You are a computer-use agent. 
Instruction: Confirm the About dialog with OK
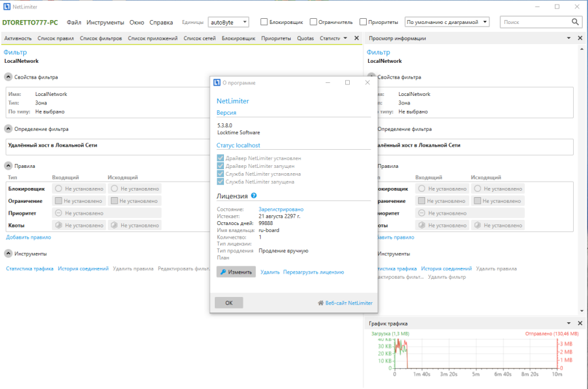point(228,303)
